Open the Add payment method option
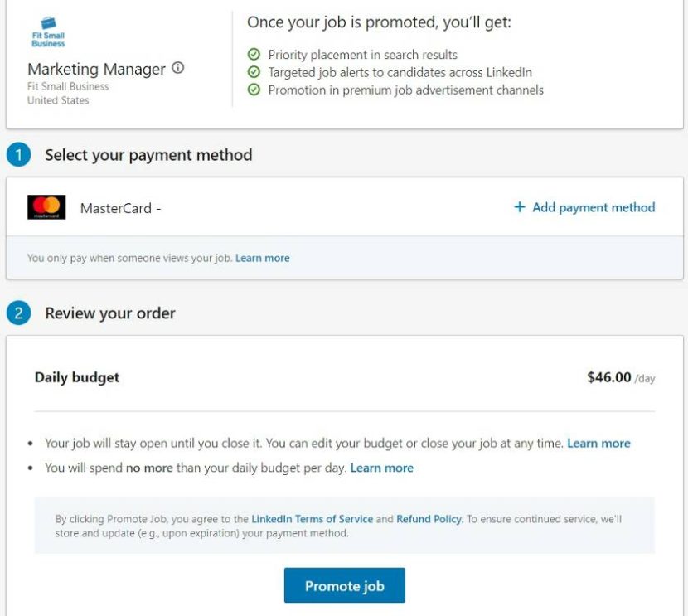This screenshot has height=616, width=688. [584, 206]
